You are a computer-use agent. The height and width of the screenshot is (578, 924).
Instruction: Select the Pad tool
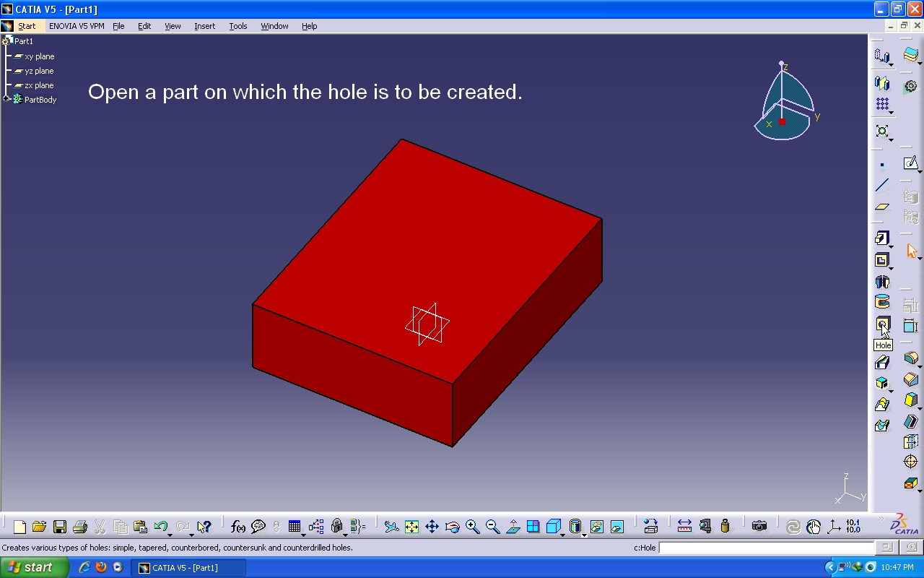pyautogui.click(x=881, y=238)
